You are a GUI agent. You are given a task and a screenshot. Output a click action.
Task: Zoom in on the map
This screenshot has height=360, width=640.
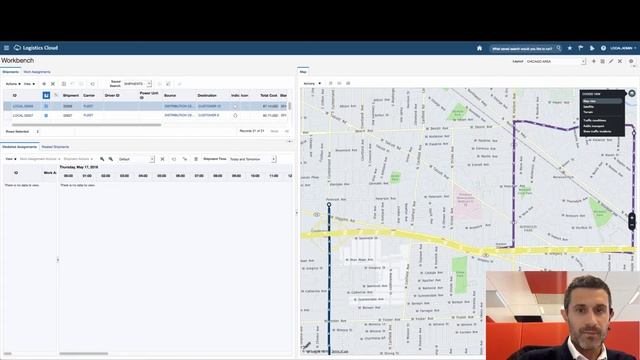(x=632, y=218)
